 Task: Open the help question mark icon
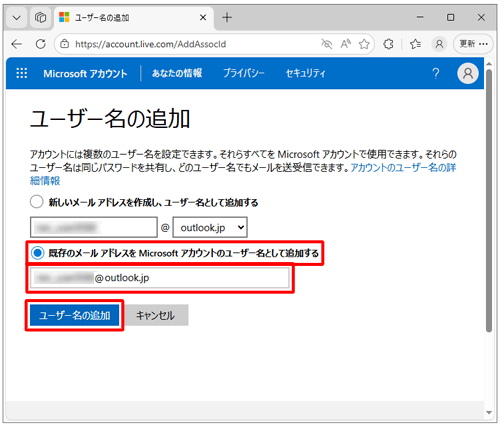tap(436, 73)
